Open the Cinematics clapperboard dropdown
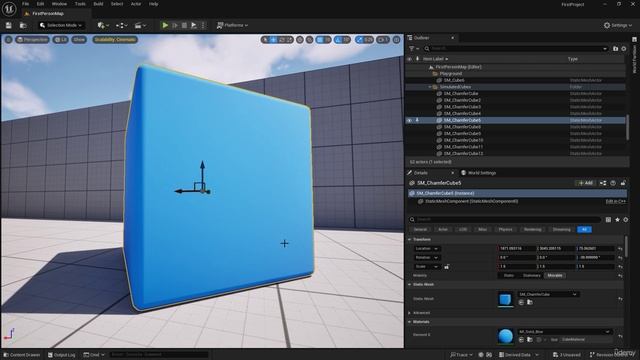Viewport: 640px width, 360px height. coord(140,25)
